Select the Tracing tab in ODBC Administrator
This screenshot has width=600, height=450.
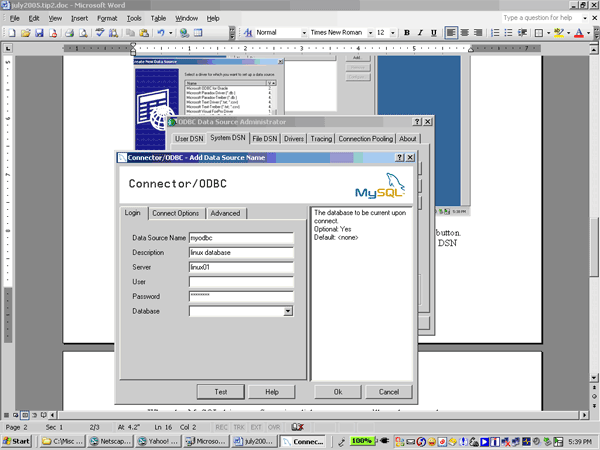321,139
